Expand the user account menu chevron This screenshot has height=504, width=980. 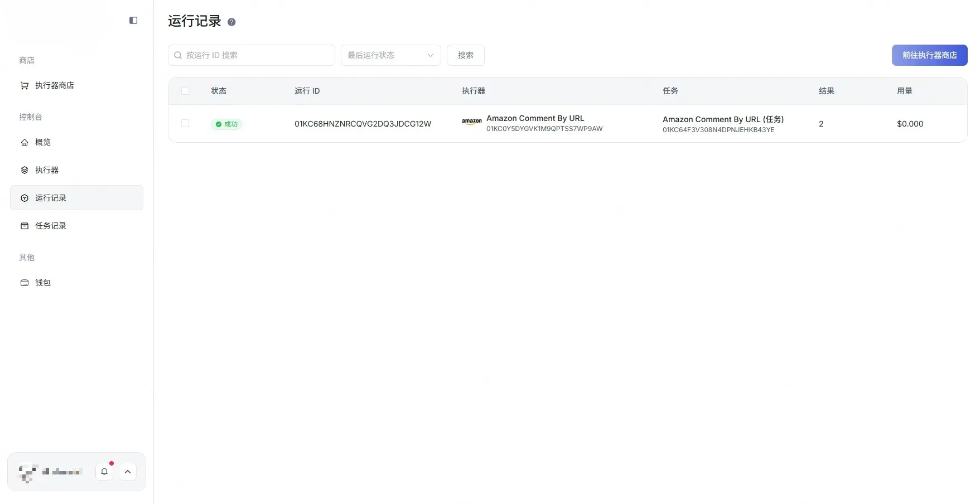coord(128,472)
